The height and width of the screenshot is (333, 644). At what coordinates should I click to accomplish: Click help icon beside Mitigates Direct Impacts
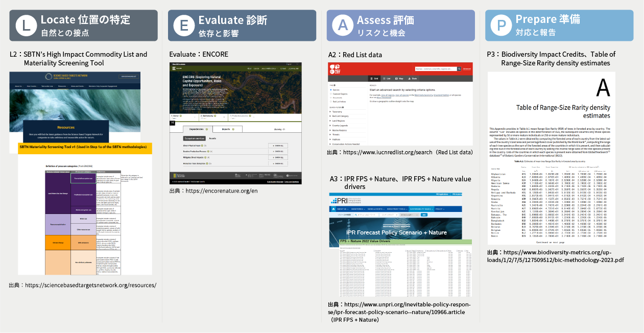click(x=205, y=157)
